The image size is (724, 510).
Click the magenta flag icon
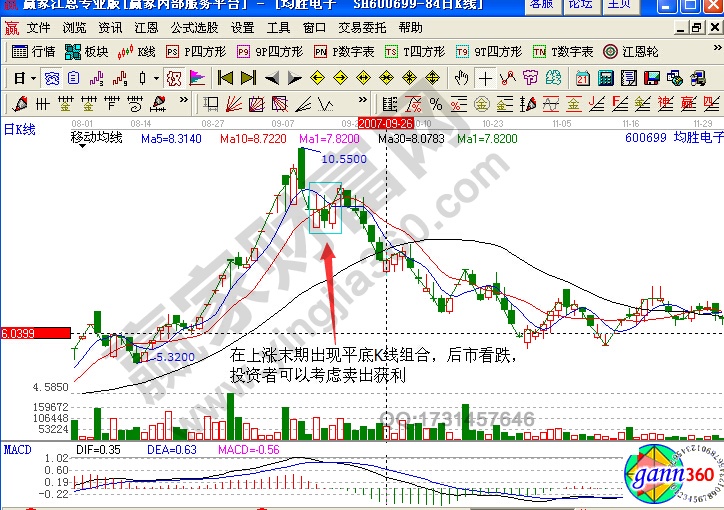click(x=197, y=78)
